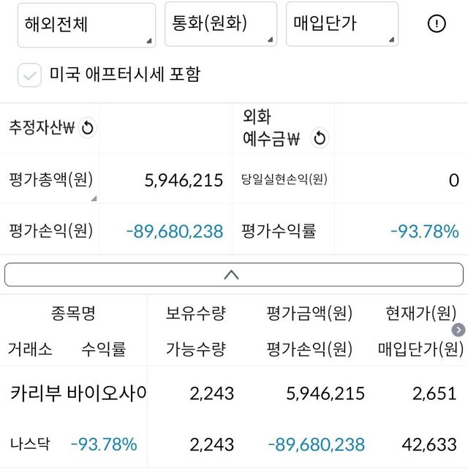
Task: Toggle 미국 애프터시세 포함 checkbox
Action: [29, 75]
